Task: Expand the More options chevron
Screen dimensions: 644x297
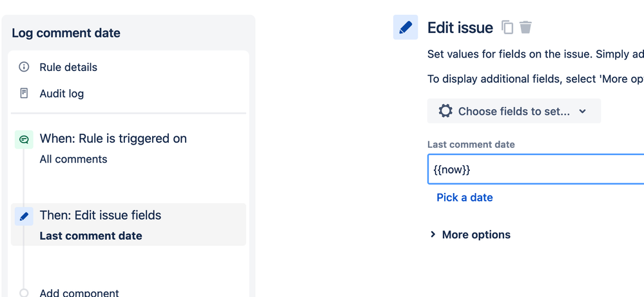Action: click(433, 234)
